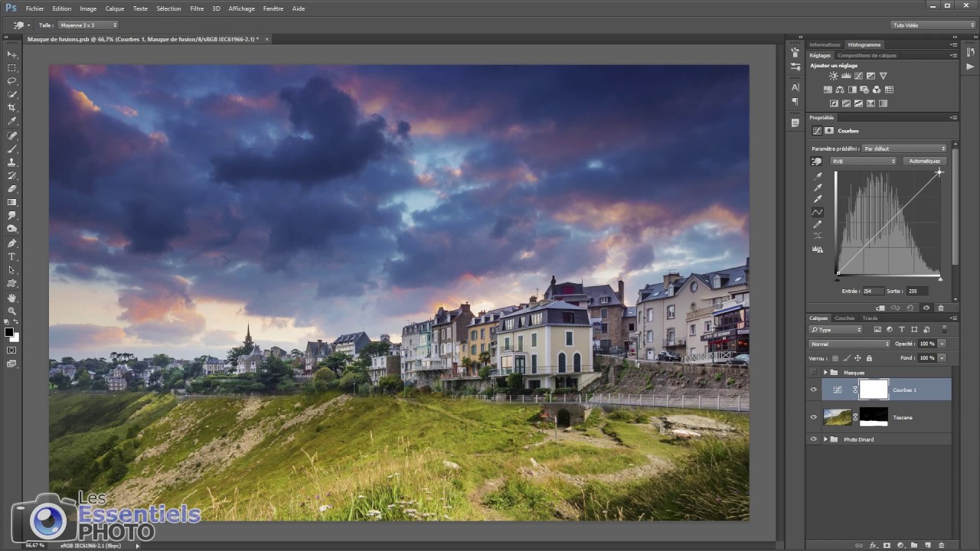Choose the white point eyedropper in Curves
This screenshot has height=551, width=980.
(818, 199)
